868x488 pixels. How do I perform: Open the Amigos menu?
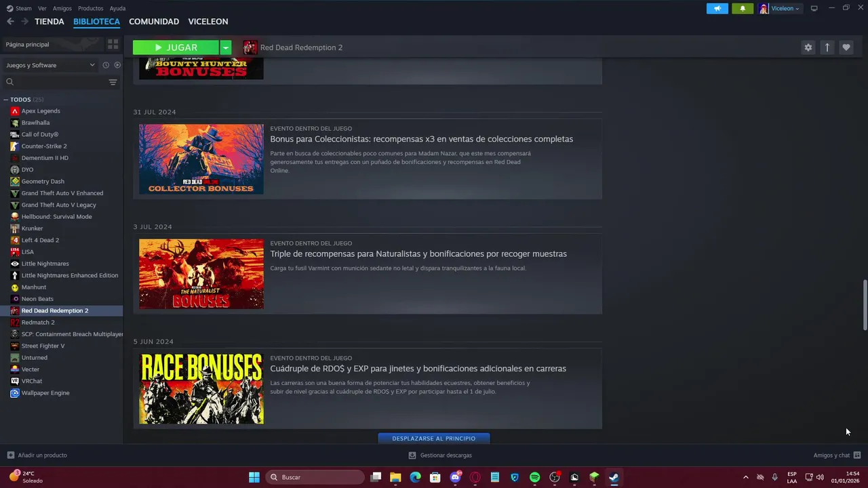pos(62,8)
